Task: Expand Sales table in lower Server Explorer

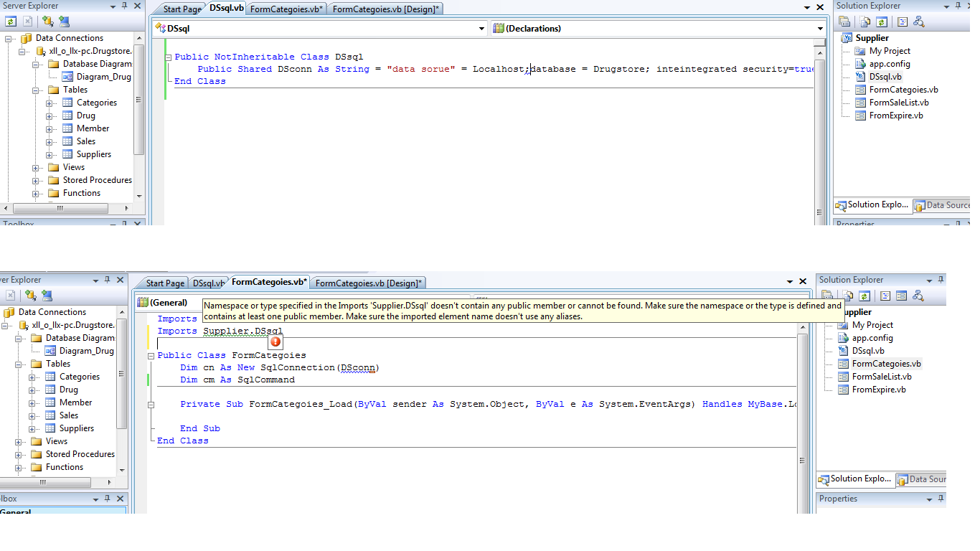Action: pos(32,415)
